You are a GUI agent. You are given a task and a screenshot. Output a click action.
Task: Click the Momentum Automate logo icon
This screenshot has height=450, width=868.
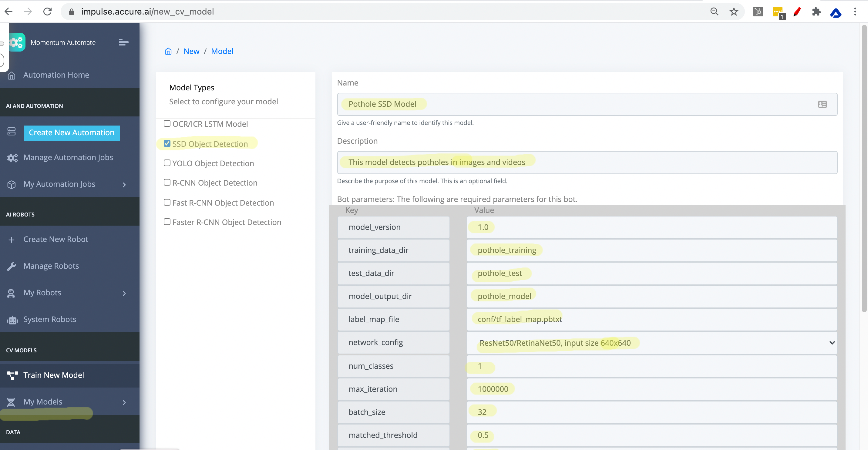click(17, 42)
